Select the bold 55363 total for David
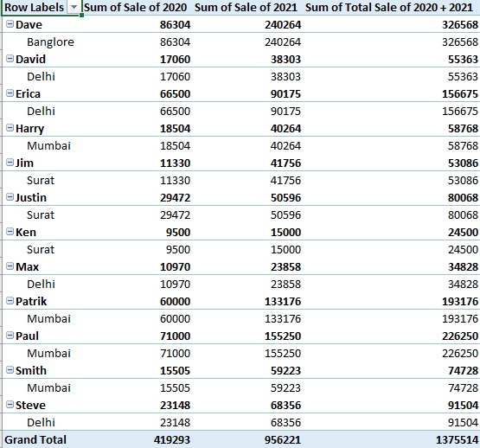Viewport: 480px width, 448px height. point(463,60)
